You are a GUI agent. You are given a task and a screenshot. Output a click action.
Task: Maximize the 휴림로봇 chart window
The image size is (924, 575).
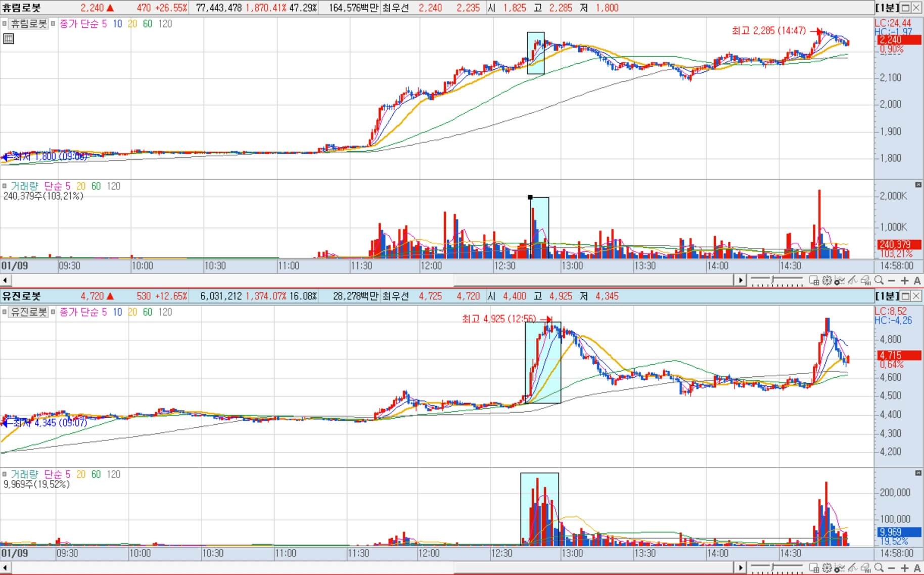click(x=905, y=8)
